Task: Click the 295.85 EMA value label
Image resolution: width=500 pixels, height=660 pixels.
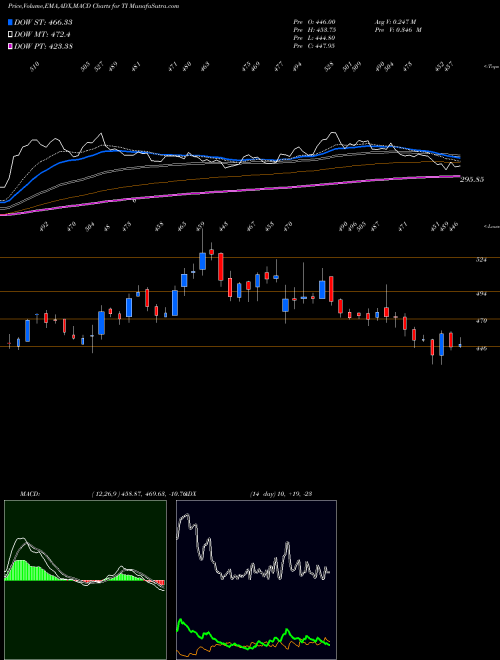Action: click(471, 179)
